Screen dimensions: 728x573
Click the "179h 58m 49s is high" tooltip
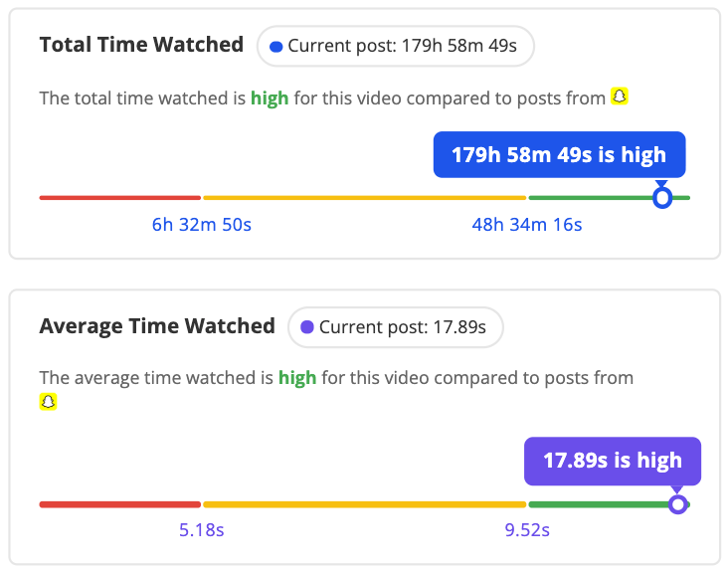559,155
